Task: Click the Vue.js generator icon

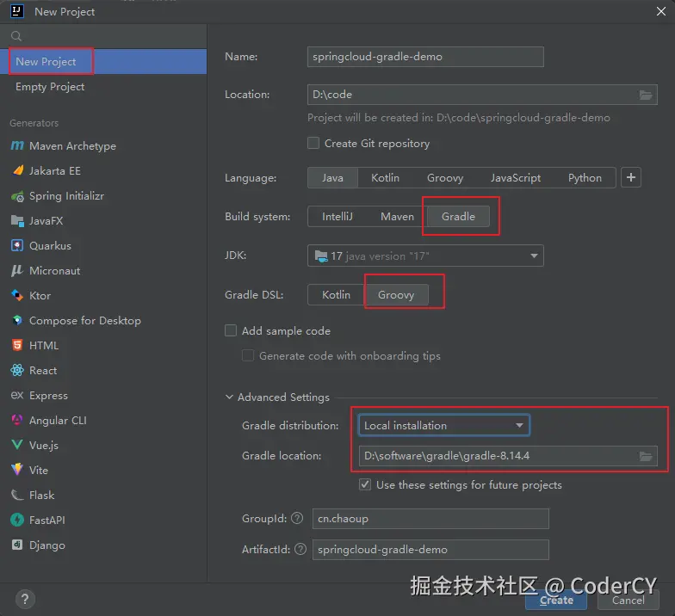Action: click(17, 446)
